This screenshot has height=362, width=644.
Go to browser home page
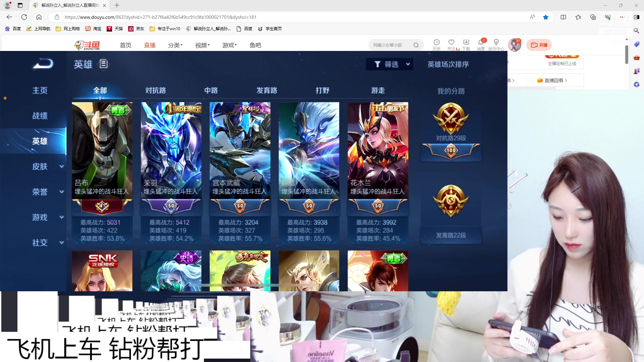pos(39,17)
